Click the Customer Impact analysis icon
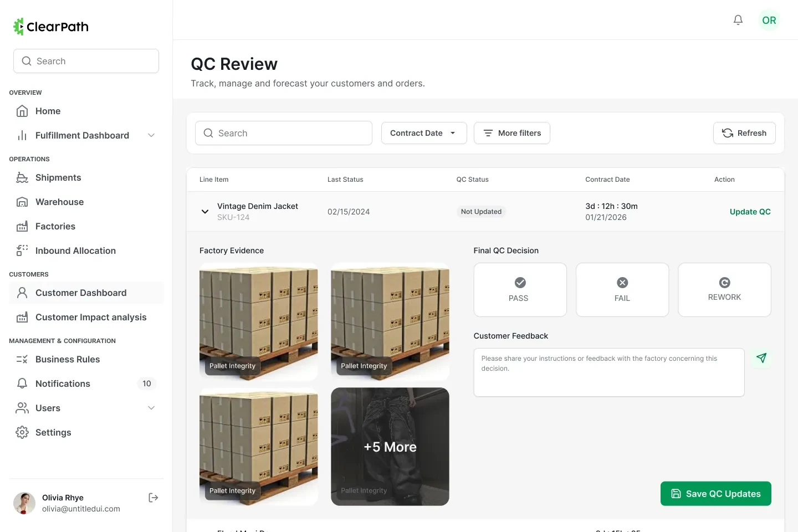Image resolution: width=798 pixels, height=532 pixels. 22,317
